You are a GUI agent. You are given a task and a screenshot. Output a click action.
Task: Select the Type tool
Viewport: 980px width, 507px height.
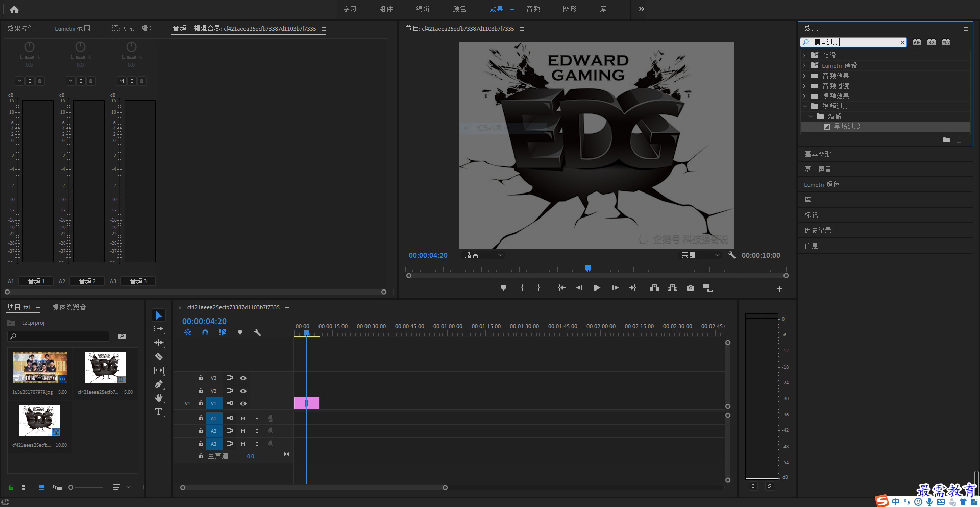(159, 412)
